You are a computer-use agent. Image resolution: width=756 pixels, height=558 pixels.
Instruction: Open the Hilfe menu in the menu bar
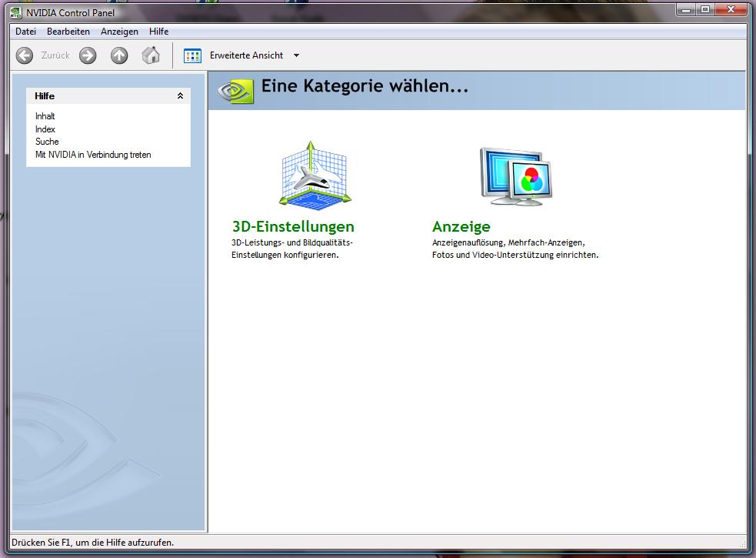pyautogui.click(x=158, y=32)
